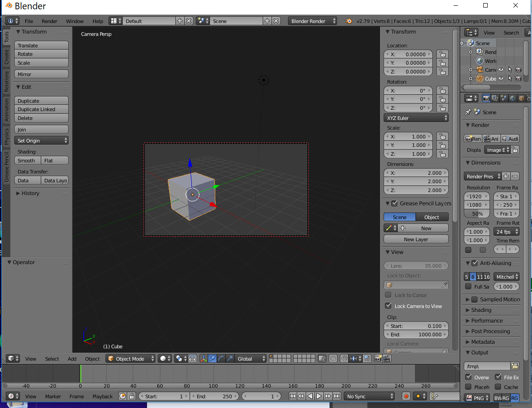
Task: Toggle Camera selectability cursor icon in outliner
Action: pyautogui.click(x=510, y=69)
